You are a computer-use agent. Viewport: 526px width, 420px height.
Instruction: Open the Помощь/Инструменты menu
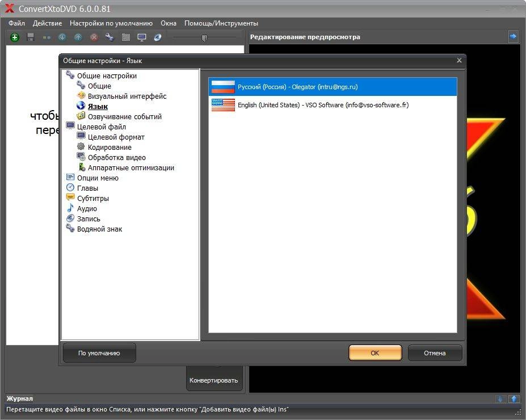221,23
